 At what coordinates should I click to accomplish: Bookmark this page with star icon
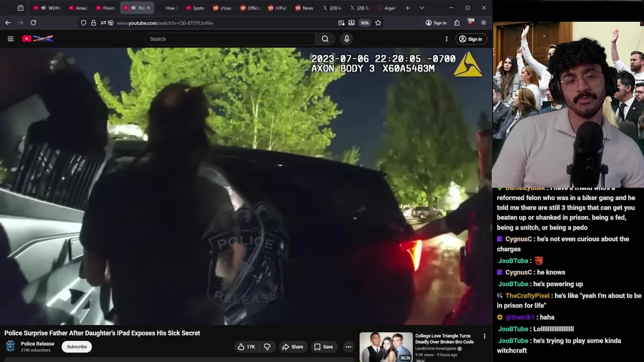(378, 23)
